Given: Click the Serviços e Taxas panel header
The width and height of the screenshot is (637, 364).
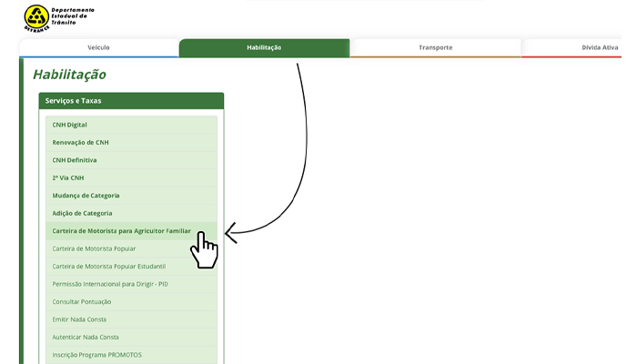Looking at the screenshot, I should (x=131, y=101).
